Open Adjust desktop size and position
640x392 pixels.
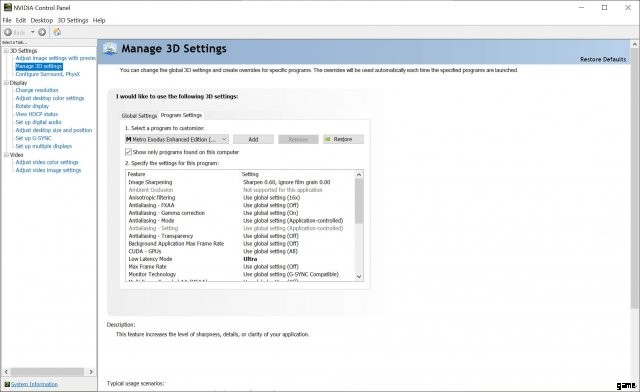[54, 130]
